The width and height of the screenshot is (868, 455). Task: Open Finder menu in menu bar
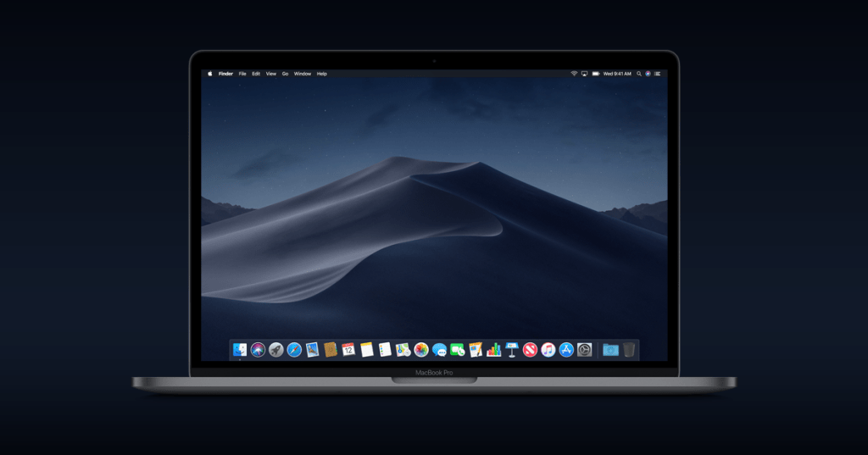(x=225, y=74)
